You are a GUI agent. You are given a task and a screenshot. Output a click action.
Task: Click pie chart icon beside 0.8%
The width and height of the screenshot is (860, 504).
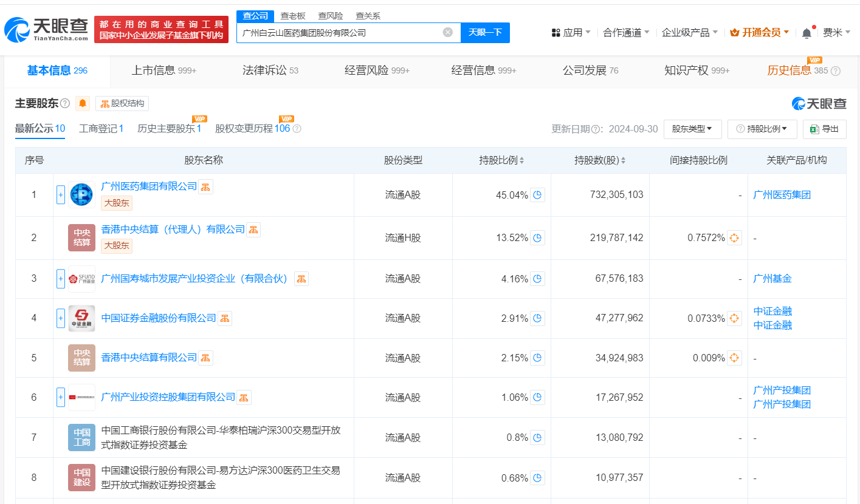coord(537,438)
